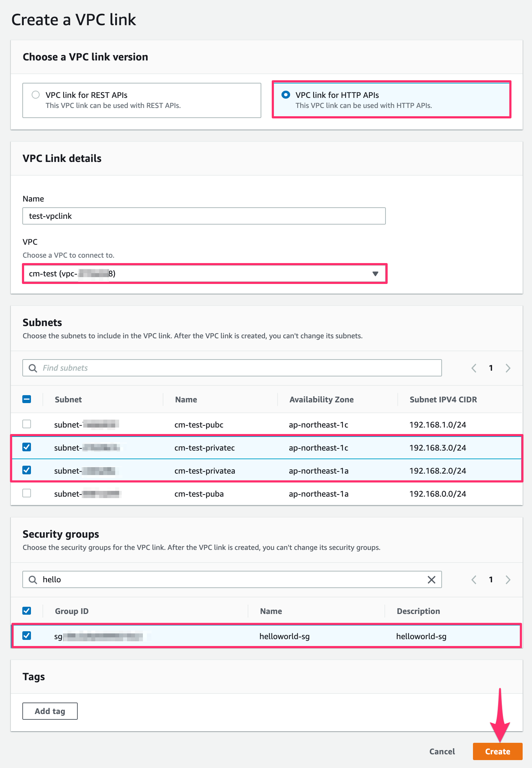
Task: Click the security groups search magnifier icon
Action: click(33, 579)
